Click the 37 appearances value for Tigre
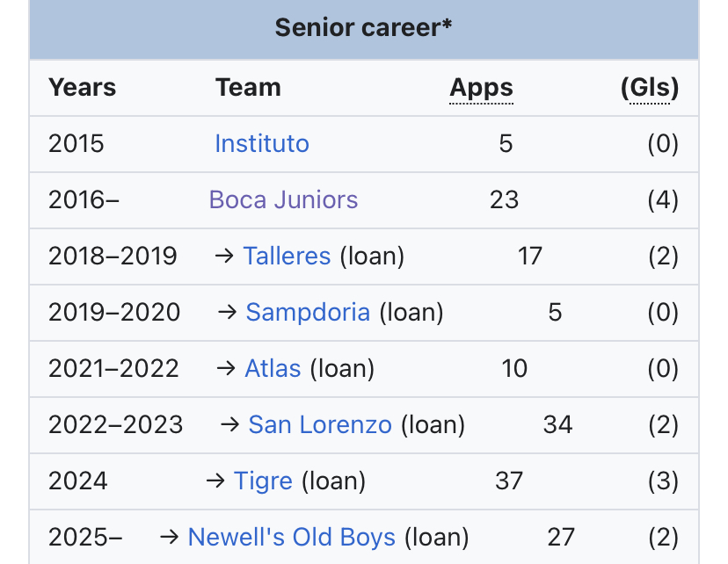 point(509,481)
